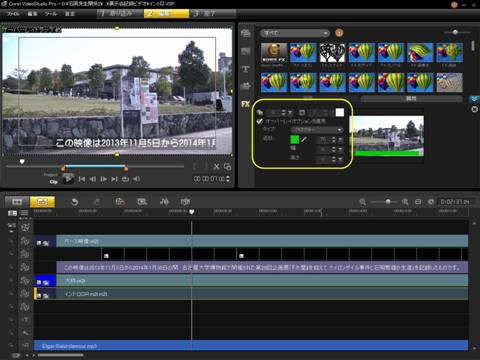Switch to Storyboard view
This screenshot has width=480, height=360.
[x=17, y=202]
